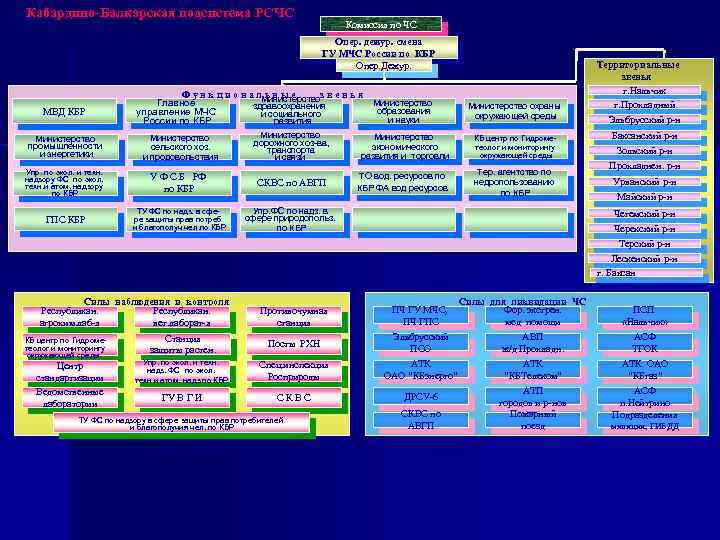The image size is (720, 540).
Task: Click 'Терский р-н' entry
Action: coord(644,243)
